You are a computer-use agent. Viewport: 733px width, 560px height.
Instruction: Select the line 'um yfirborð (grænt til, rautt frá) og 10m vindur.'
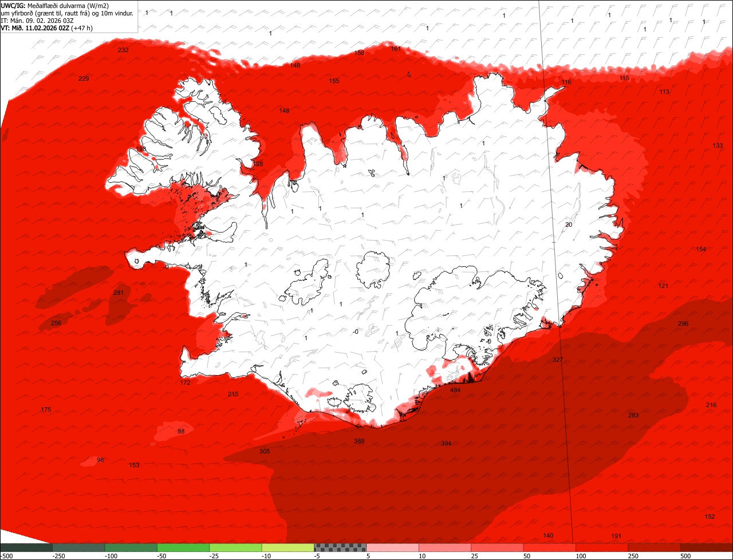[68, 13]
